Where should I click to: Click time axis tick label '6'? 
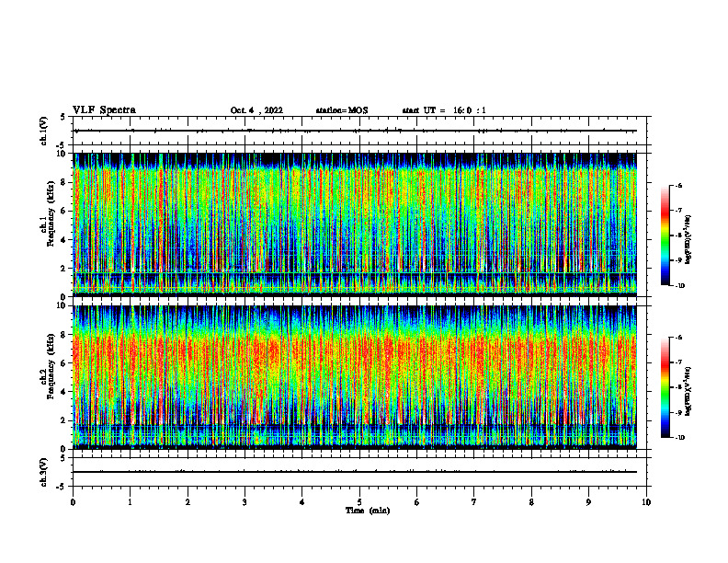(417, 502)
